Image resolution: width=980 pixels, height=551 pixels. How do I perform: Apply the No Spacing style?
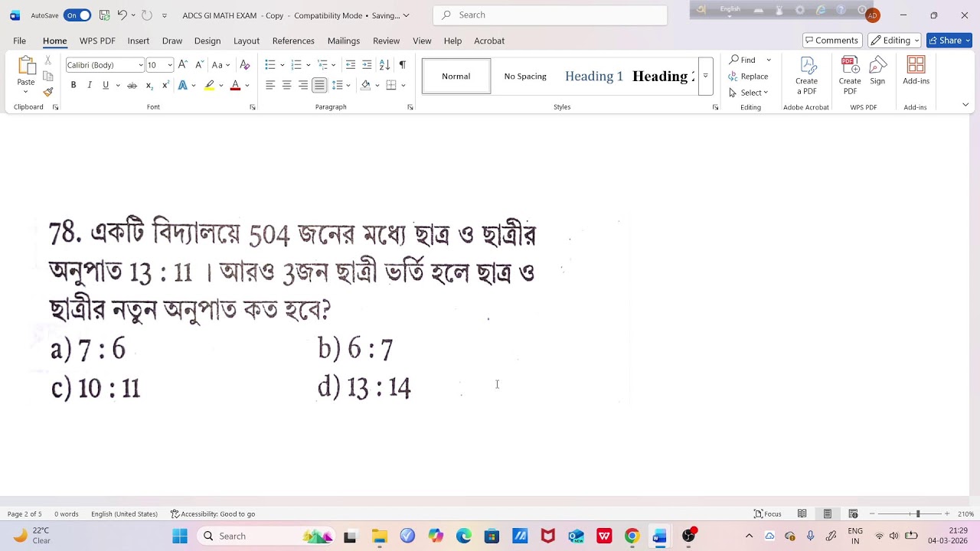coord(525,76)
